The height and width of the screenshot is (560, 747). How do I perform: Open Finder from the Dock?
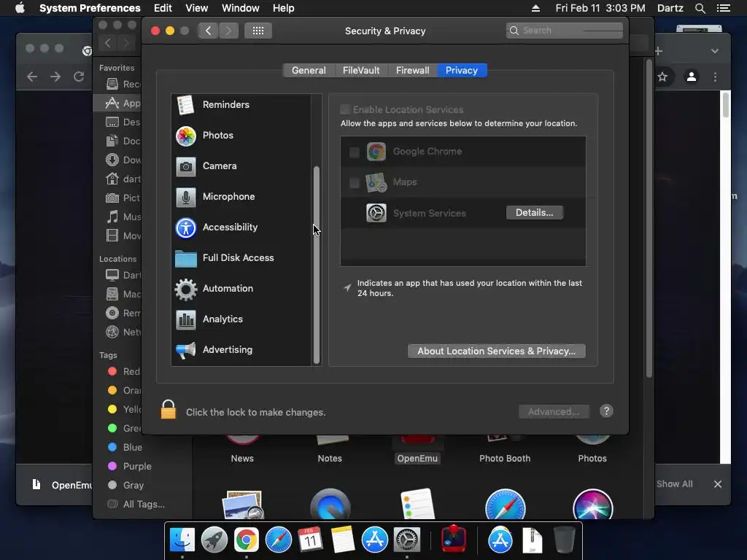point(182,540)
